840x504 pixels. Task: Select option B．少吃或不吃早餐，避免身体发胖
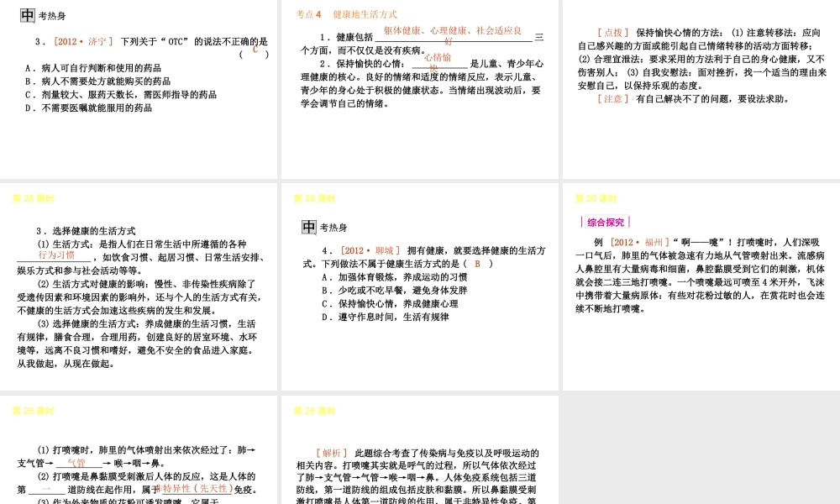point(394,291)
